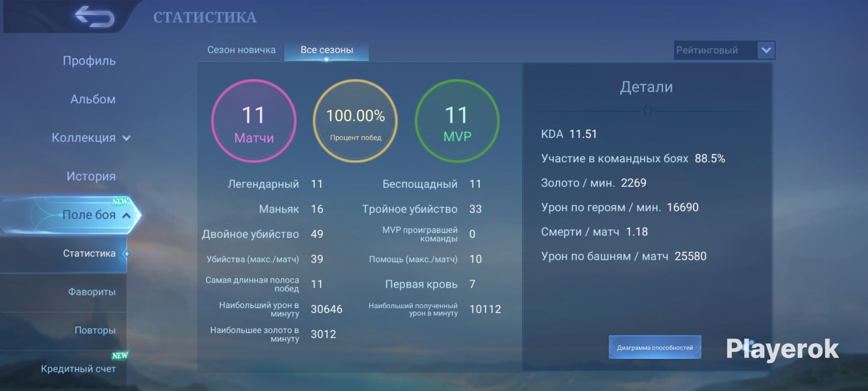Click the СТАТИСТИКА page title
Image resolution: width=868 pixels, height=391 pixels.
tap(205, 17)
